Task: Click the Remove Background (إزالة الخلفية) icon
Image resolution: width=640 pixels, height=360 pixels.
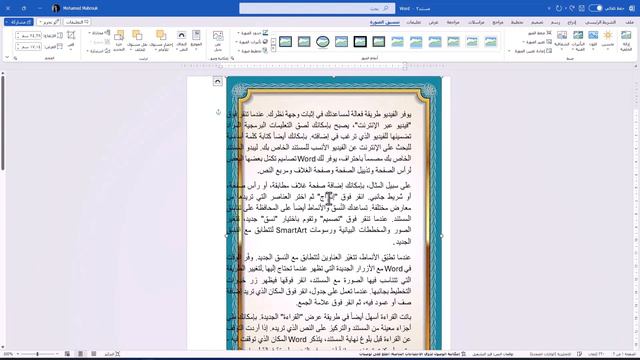Action: coord(626,41)
